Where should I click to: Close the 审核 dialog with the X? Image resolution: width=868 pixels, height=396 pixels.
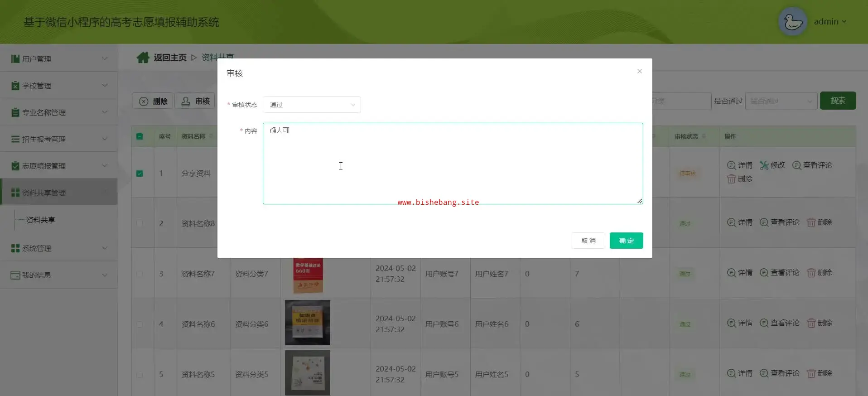coord(639,71)
